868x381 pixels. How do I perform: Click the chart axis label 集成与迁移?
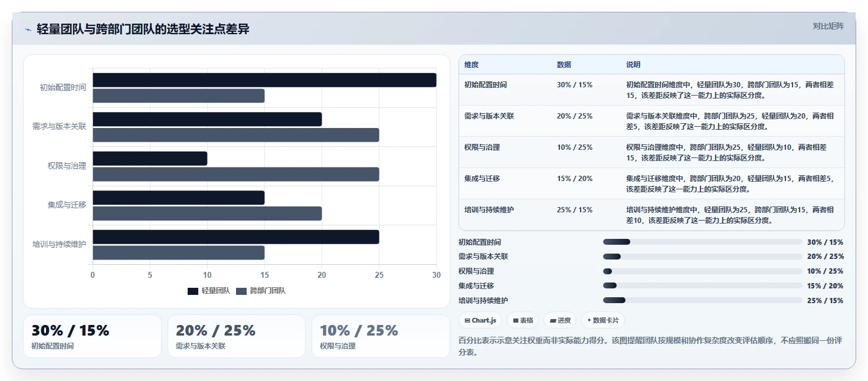67,205
